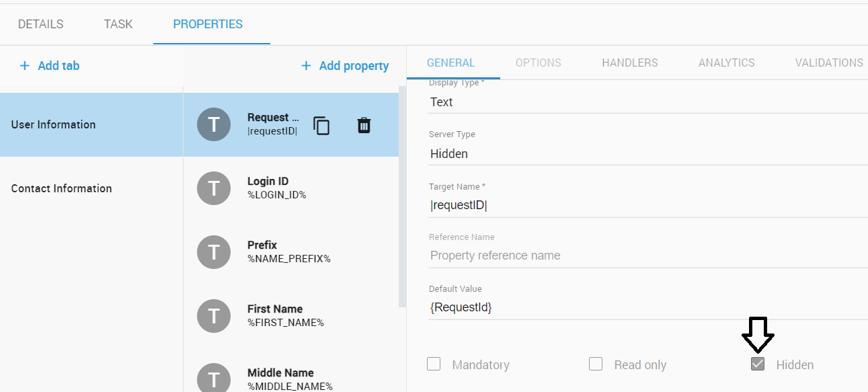Image resolution: width=868 pixels, height=392 pixels.
Task: Open the DETAILS tab
Action: click(x=40, y=24)
